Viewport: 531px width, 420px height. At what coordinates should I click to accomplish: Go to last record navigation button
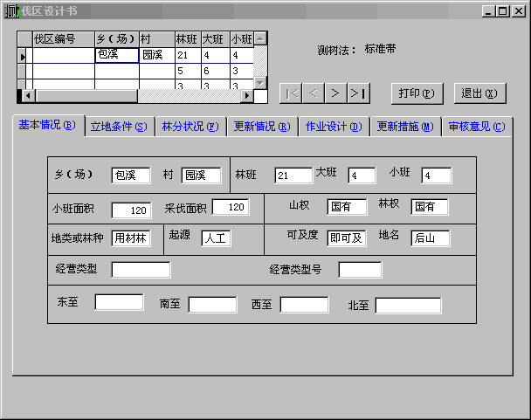pos(359,93)
